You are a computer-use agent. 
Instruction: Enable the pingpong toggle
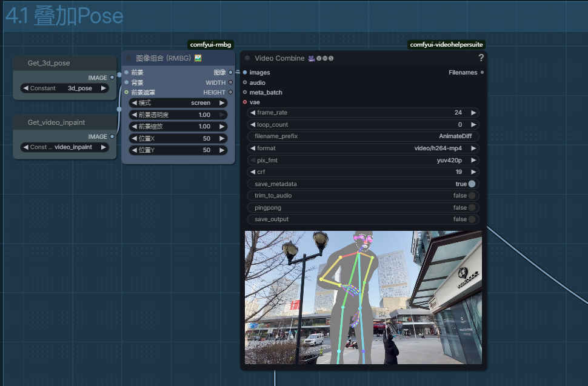471,208
